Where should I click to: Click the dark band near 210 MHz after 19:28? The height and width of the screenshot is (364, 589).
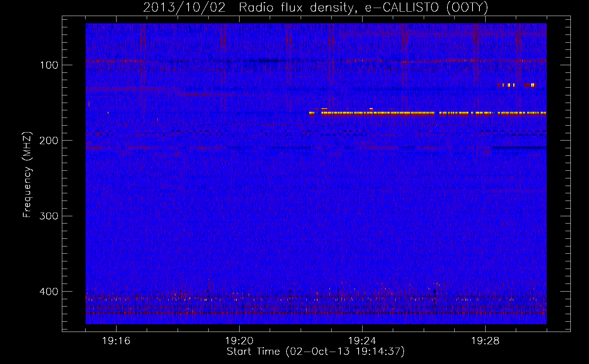(519, 148)
